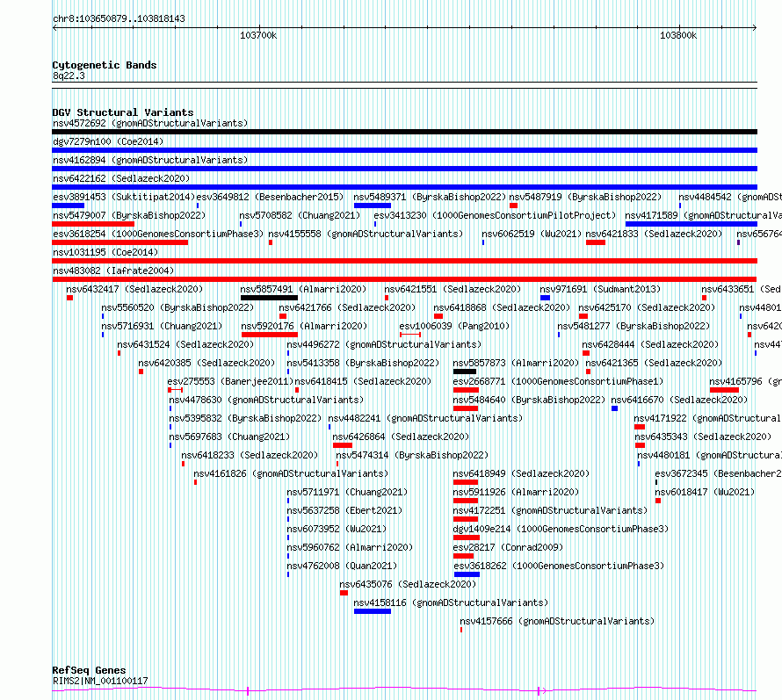Click esv3413230 1000GenomesConsortiumPilotProject label

pos(495,215)
